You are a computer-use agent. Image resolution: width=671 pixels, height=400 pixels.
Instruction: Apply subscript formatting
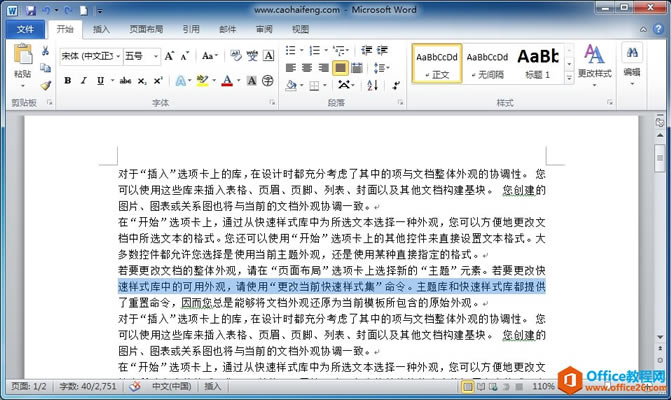[x=142, y=81]
